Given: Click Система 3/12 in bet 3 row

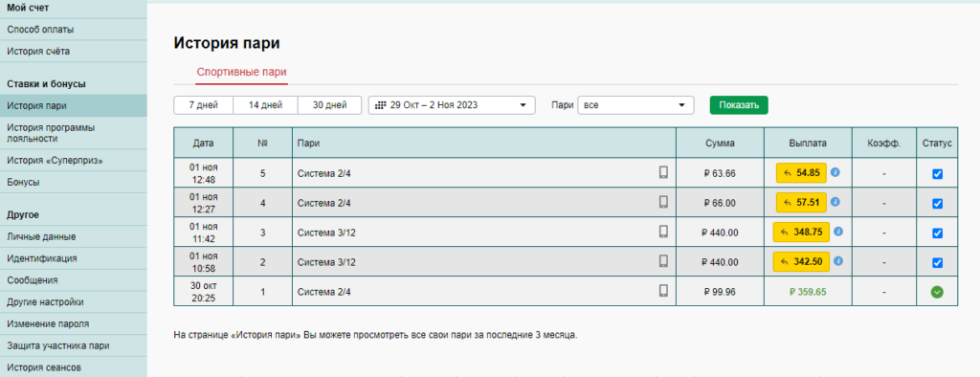Looking at the screenshot, I should click(326, 233).
